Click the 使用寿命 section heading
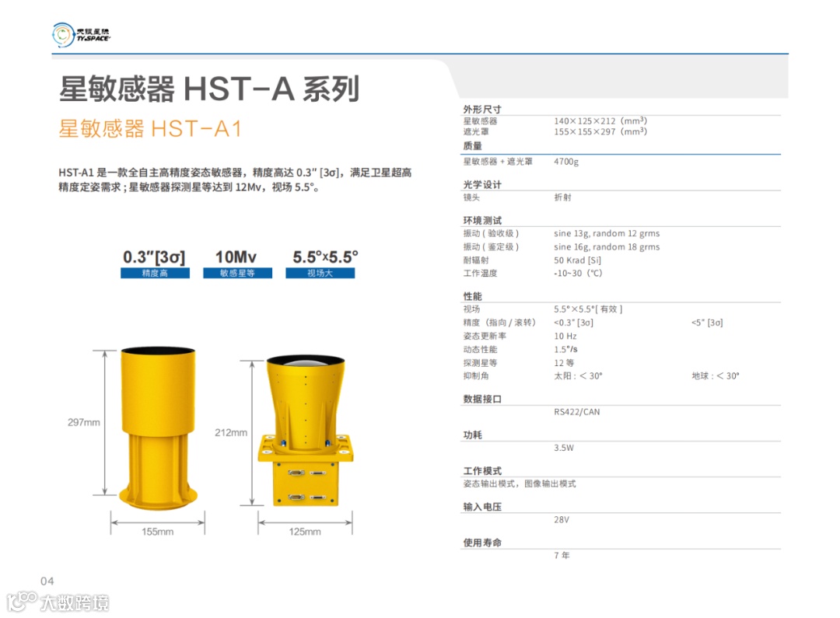This screenshot has height=618, width=840. 482,543
